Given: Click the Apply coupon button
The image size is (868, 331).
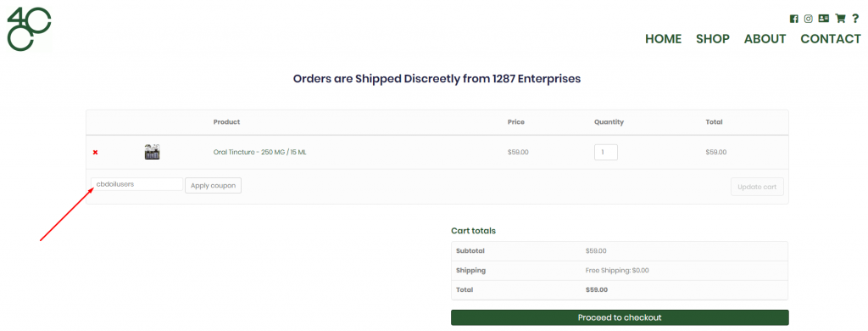Looking at the screenshot, I should [x=213, y=186].
